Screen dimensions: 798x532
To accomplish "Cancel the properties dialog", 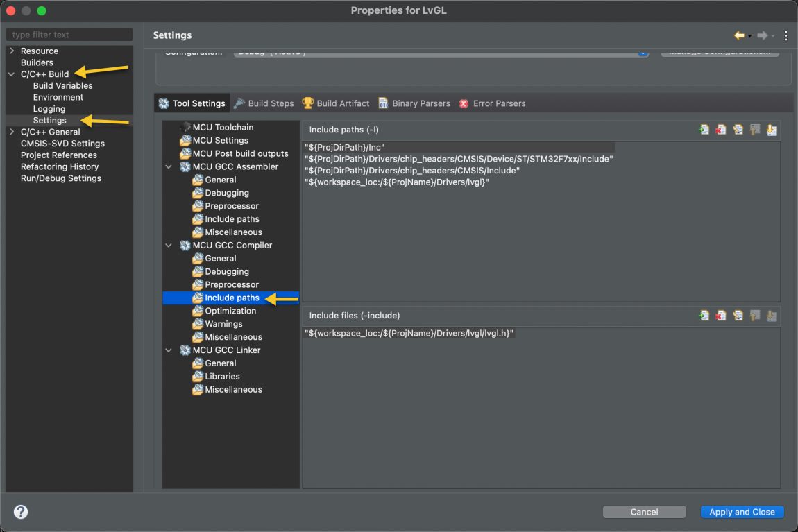I will 644,512.
